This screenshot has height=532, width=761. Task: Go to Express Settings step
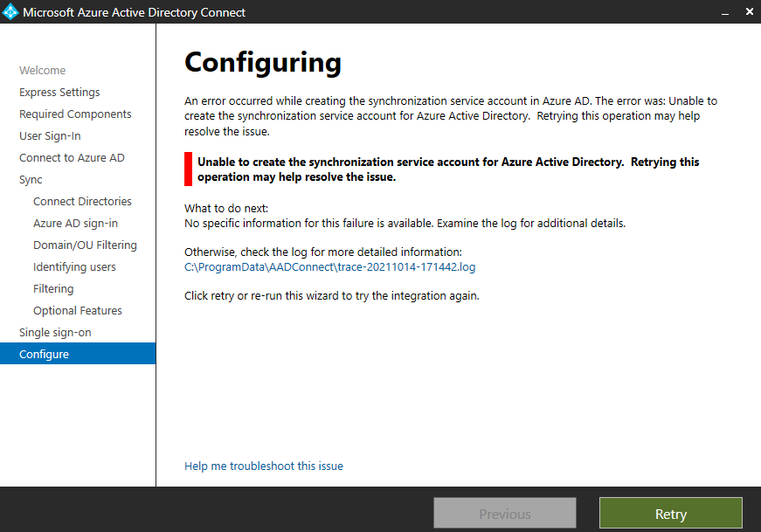[59, 93]
